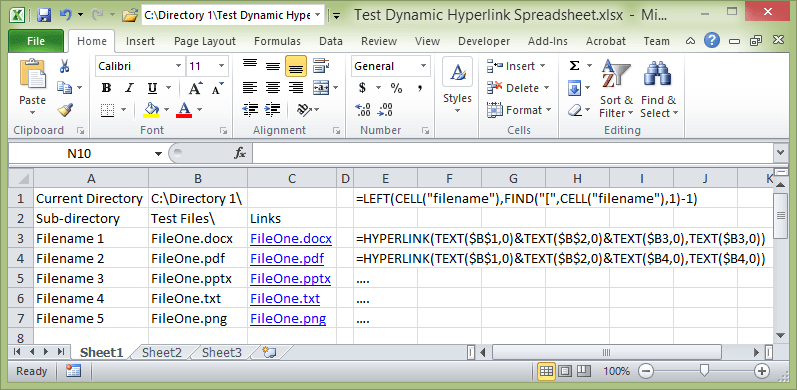Toggle Align Text Right
This screenshot has width=797, height=390.
pyautogui.click(x=296, y=88)
